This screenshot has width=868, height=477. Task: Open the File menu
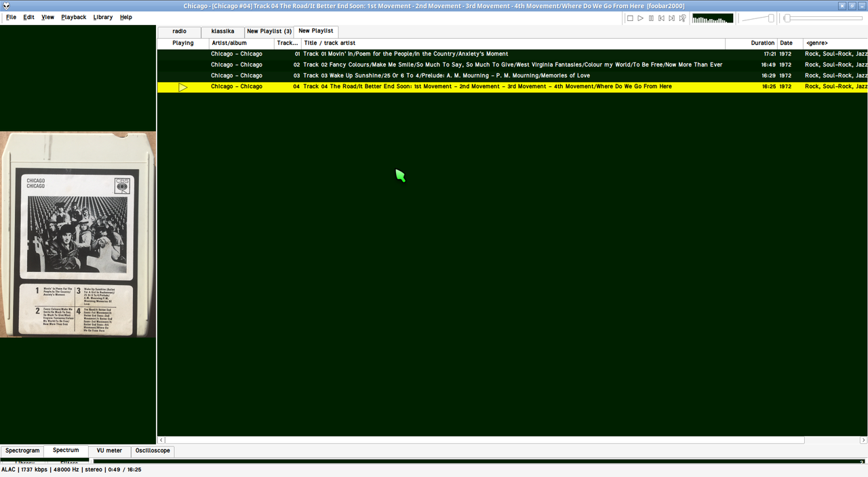coord(12,17)
